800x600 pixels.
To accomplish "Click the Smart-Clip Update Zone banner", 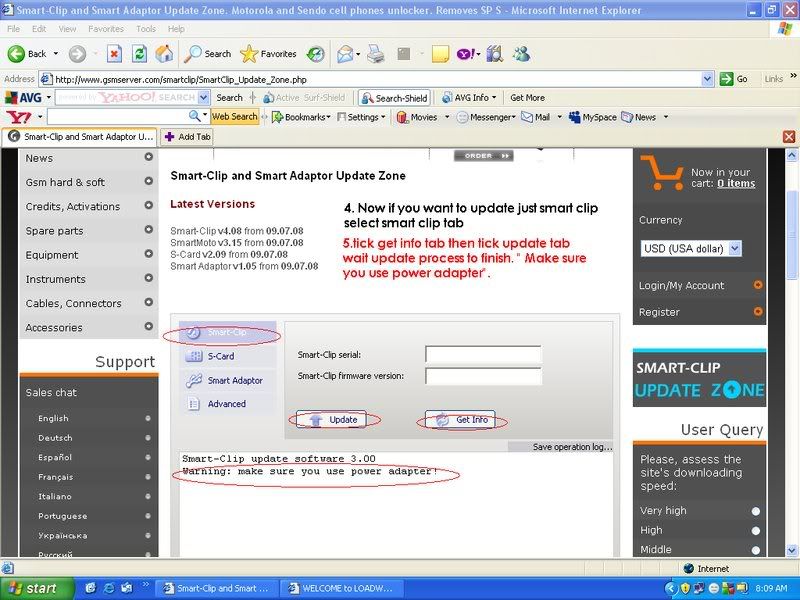I will pos(699,378).
